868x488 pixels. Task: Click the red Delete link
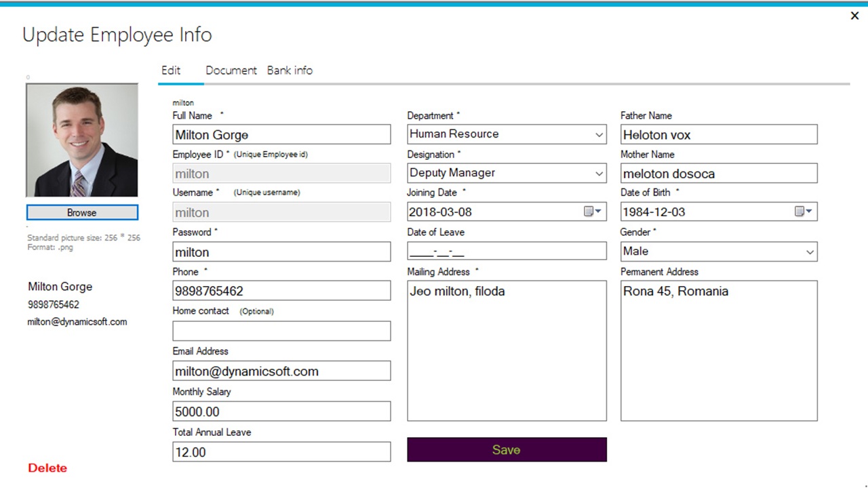coord(47,468)
